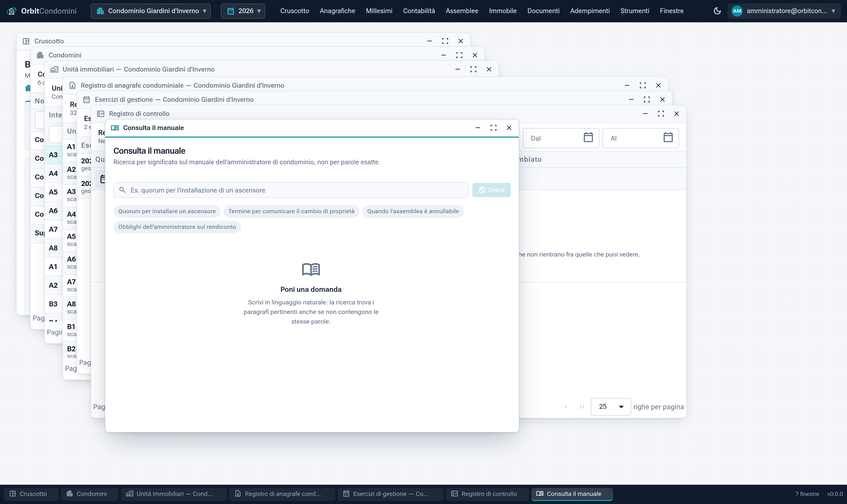Open the Strumenti menu
Image resolution: width=847 pixels, height=504 pixels.
click(635, 11)
